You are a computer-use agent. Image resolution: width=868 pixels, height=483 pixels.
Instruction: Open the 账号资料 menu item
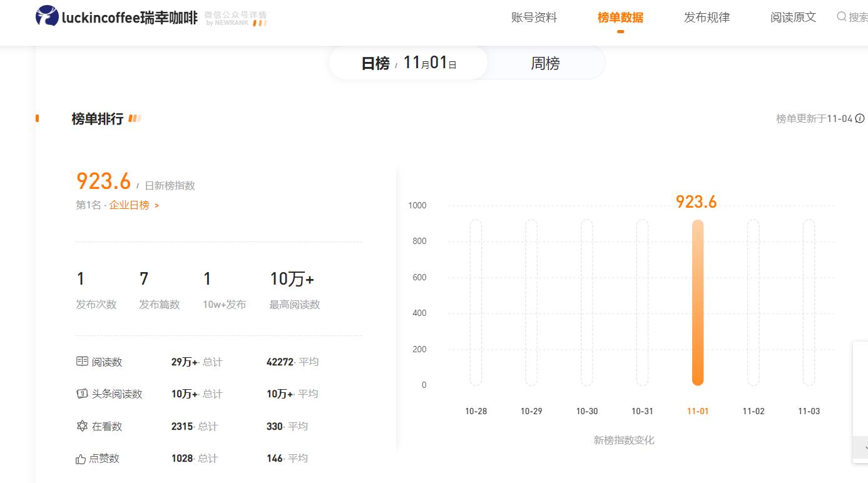click(534, 18)
